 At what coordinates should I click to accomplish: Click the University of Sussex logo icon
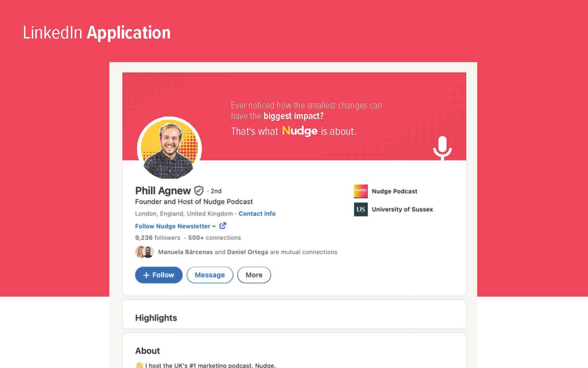click(x=360, y=209)
